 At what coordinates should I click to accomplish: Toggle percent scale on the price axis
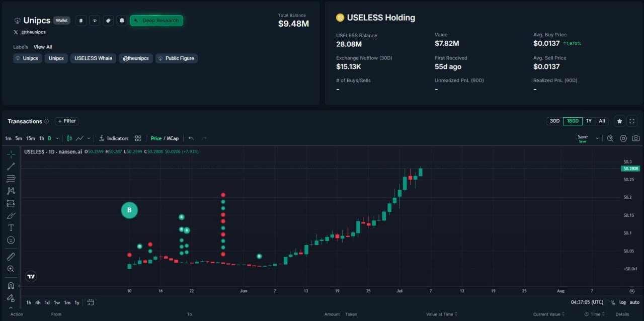coord(613,302)
